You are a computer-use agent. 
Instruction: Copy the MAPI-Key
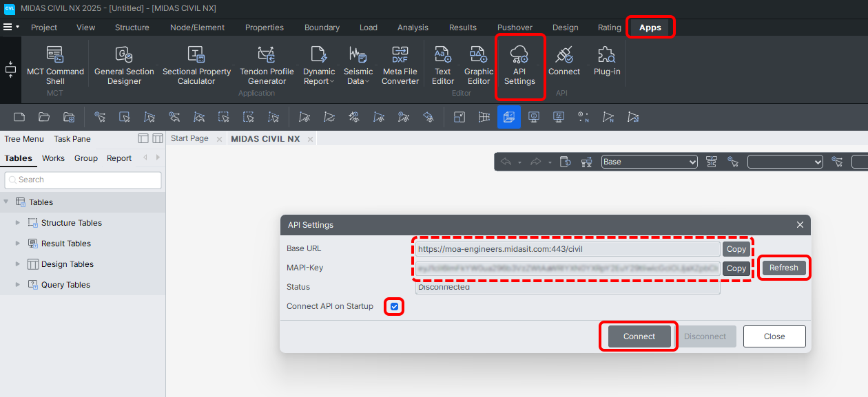click(736, 268)
